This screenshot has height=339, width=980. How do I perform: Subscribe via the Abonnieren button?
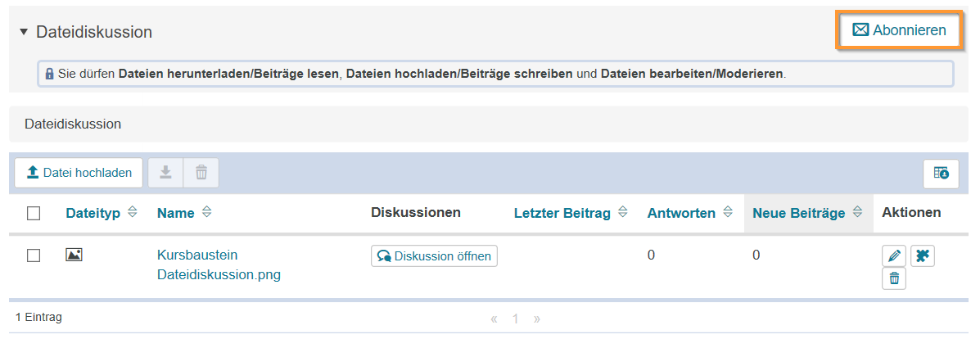(898, 30)
